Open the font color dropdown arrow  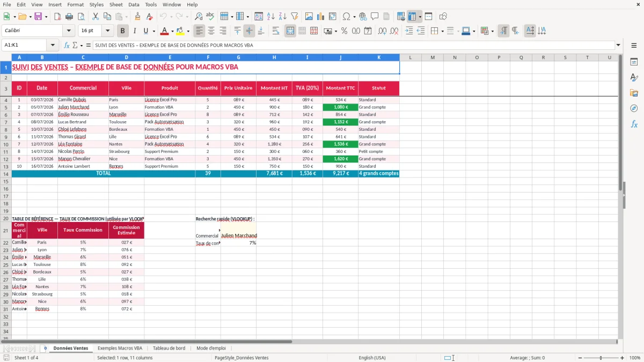(172, 31)
